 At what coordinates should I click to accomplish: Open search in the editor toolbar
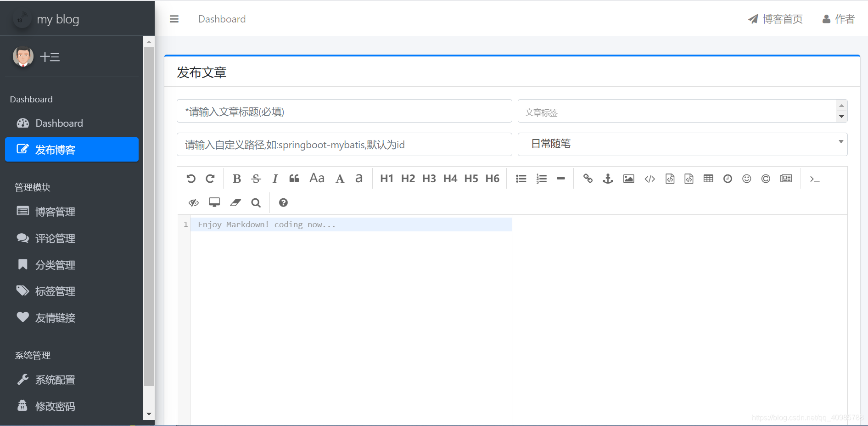[256, 202]
